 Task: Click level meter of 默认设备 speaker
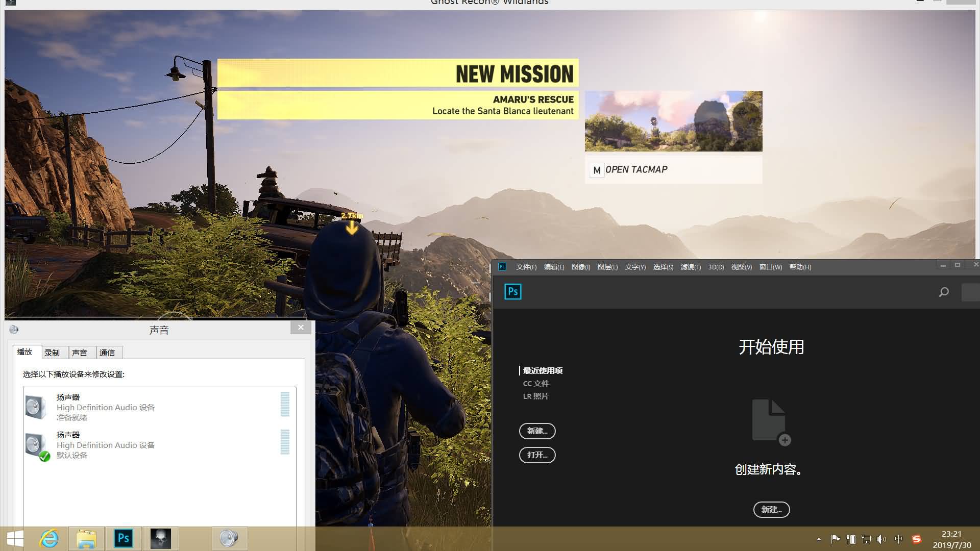[285, 442]
